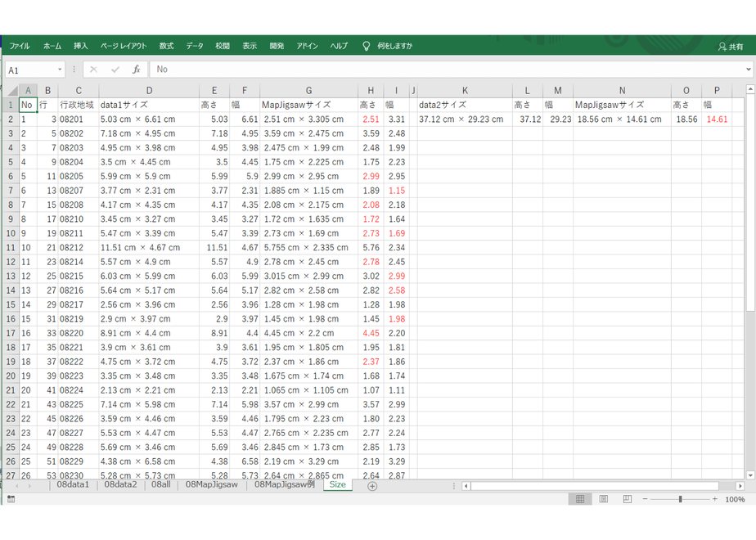Select column G header

pyautogui.click(x=308, y=91)
